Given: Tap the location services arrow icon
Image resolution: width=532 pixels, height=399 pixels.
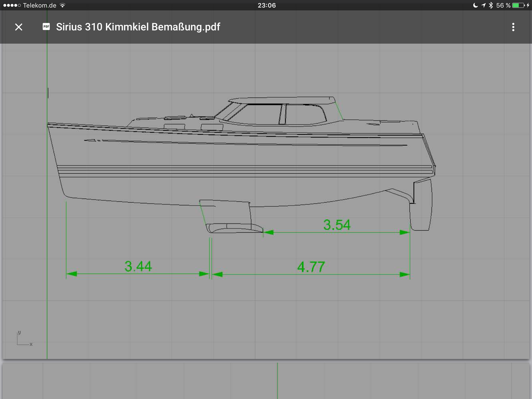Looking at the screenshot, I should click(483, 5).
